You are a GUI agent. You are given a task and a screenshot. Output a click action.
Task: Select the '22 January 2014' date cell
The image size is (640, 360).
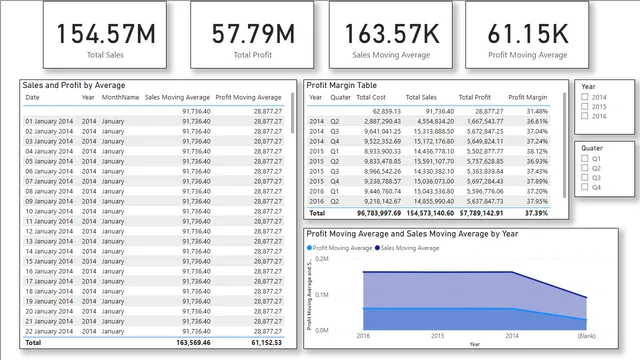pyautogui.click(x=49, y=331)
